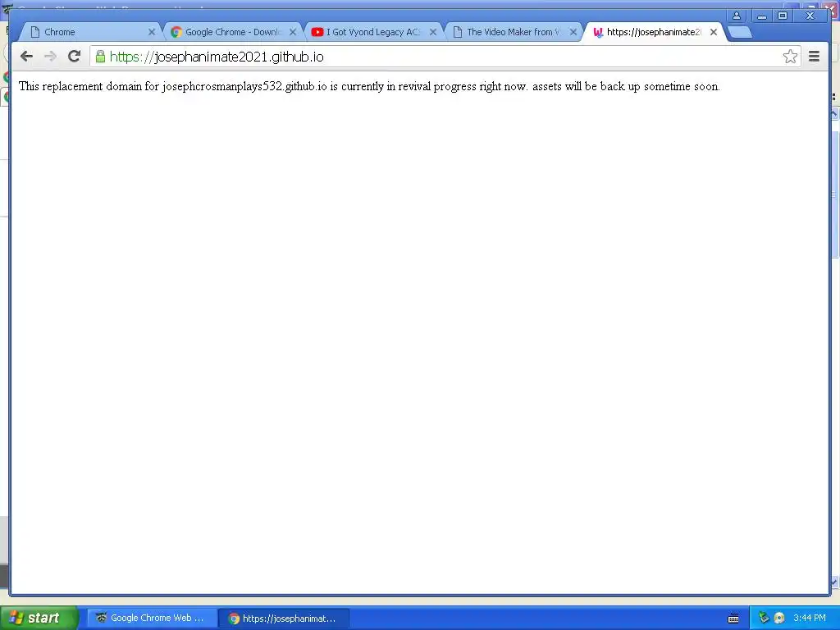
Task: Open a new tab with the new-tab button
Action: [741, 32]
